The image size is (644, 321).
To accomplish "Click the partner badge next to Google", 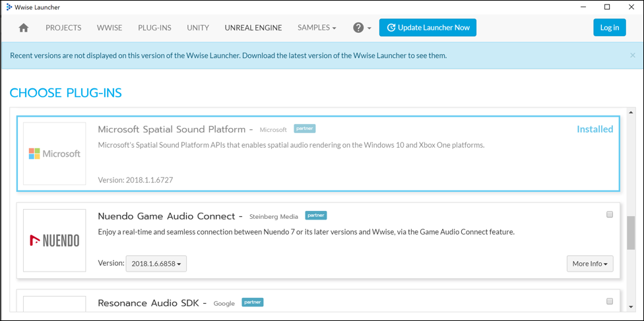I will (252, 302).
